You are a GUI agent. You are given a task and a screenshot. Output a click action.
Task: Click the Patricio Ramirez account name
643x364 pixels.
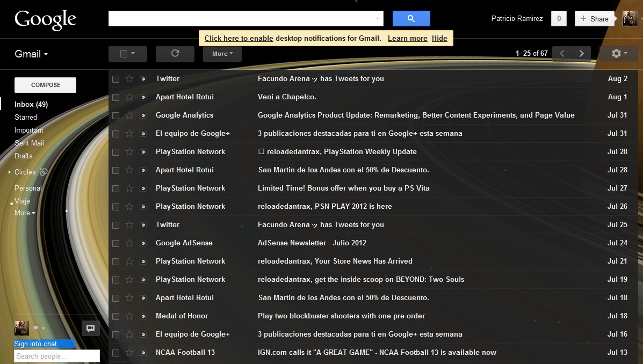coord(517,18)
